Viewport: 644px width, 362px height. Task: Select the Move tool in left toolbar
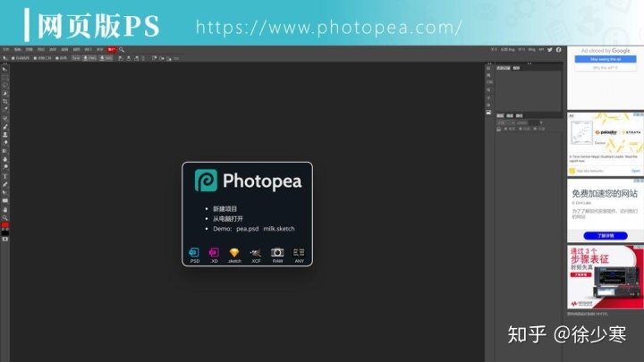(5, 70)
